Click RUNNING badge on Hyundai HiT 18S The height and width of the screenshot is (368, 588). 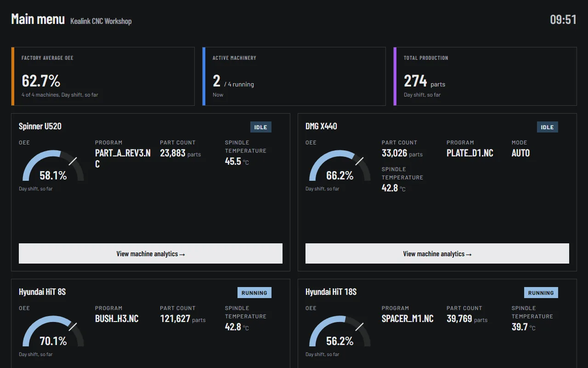click(541, 293)
